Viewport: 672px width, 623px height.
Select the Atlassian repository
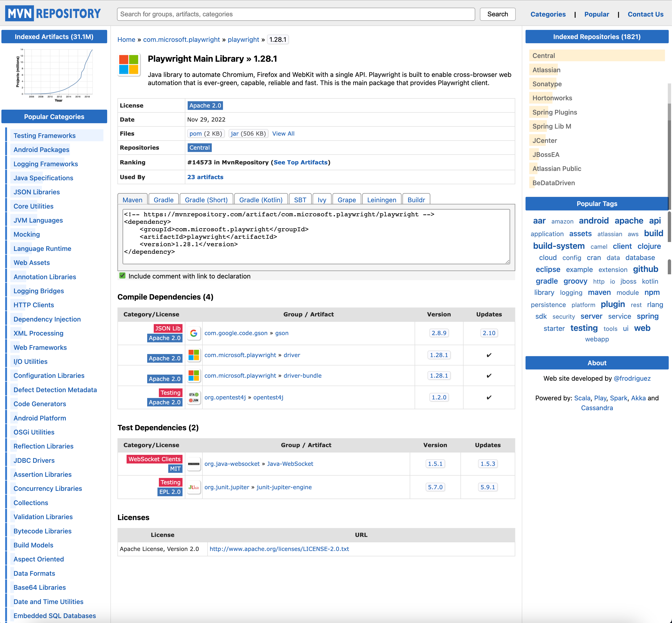546,70
